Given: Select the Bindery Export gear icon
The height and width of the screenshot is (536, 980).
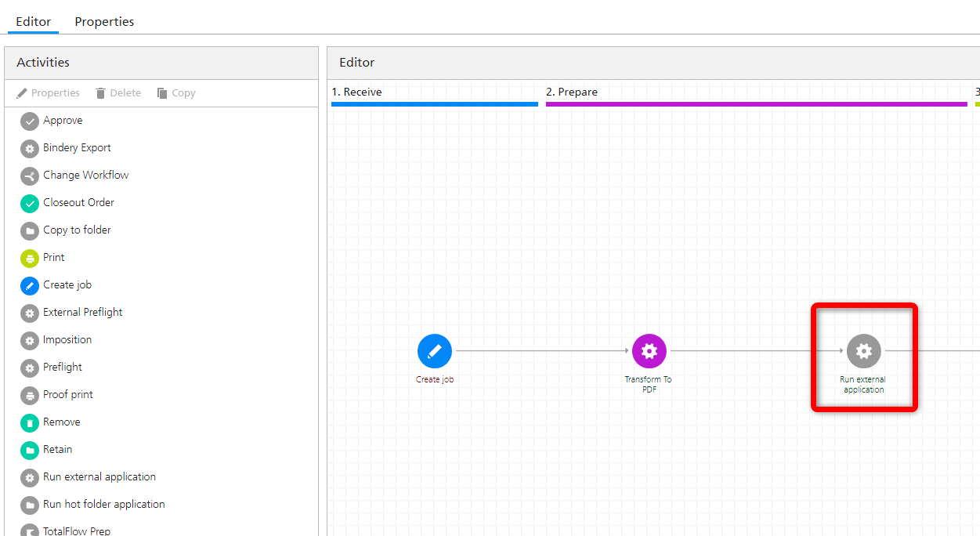Looking at the screenshot, I should [29, 148].
